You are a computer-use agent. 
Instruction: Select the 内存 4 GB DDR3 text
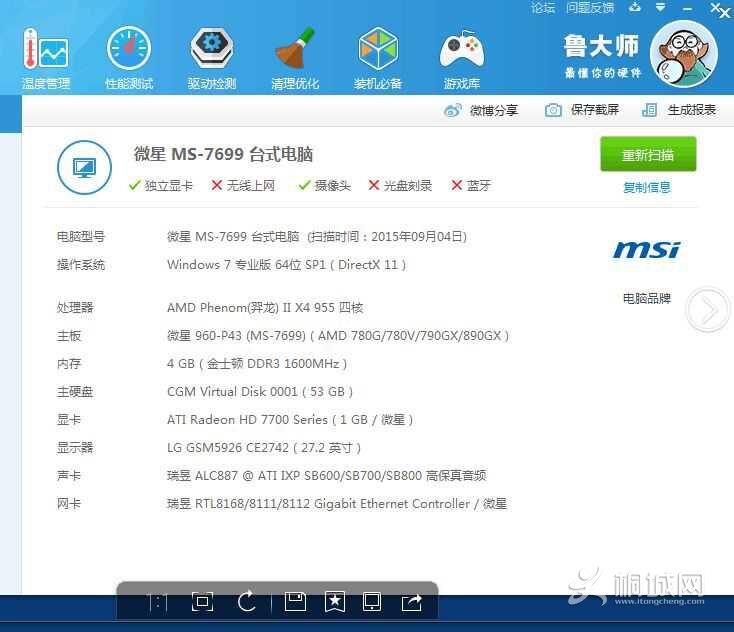click(257, 364)
